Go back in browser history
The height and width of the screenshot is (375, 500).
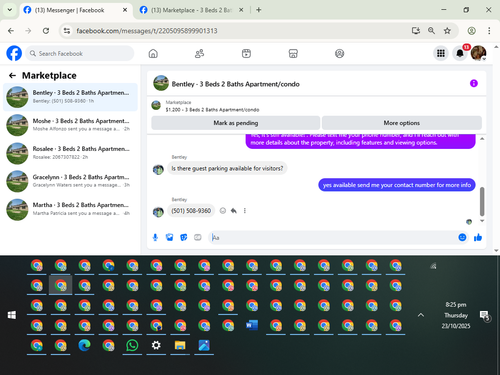11,31
